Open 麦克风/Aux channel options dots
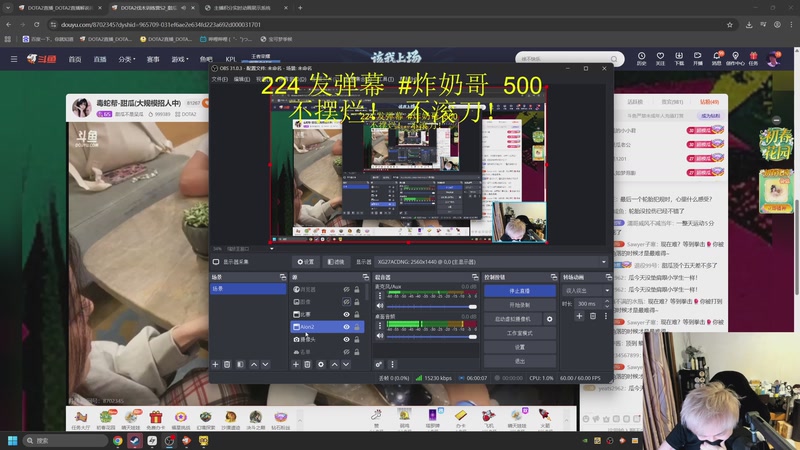The width and height of the screenshot is (800, 450). point(380,295)
